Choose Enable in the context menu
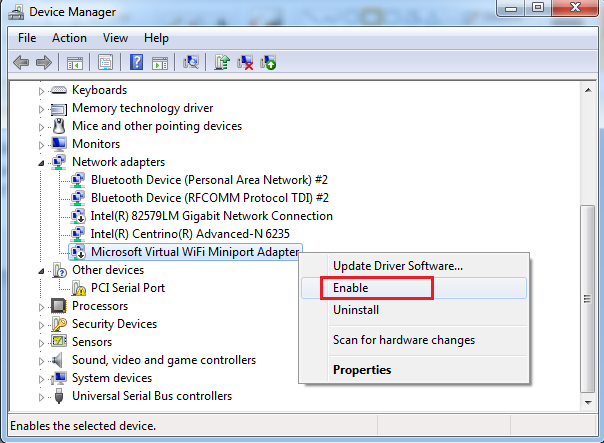This screenshot has width=604, height=443. tap(414, 288)
